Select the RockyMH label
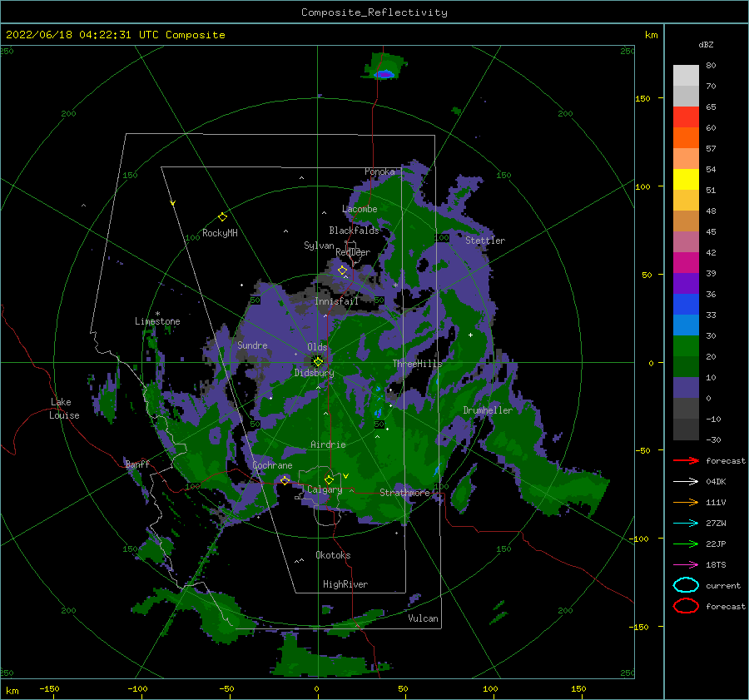This screenshot has width=749, height=700. [220, 233]
